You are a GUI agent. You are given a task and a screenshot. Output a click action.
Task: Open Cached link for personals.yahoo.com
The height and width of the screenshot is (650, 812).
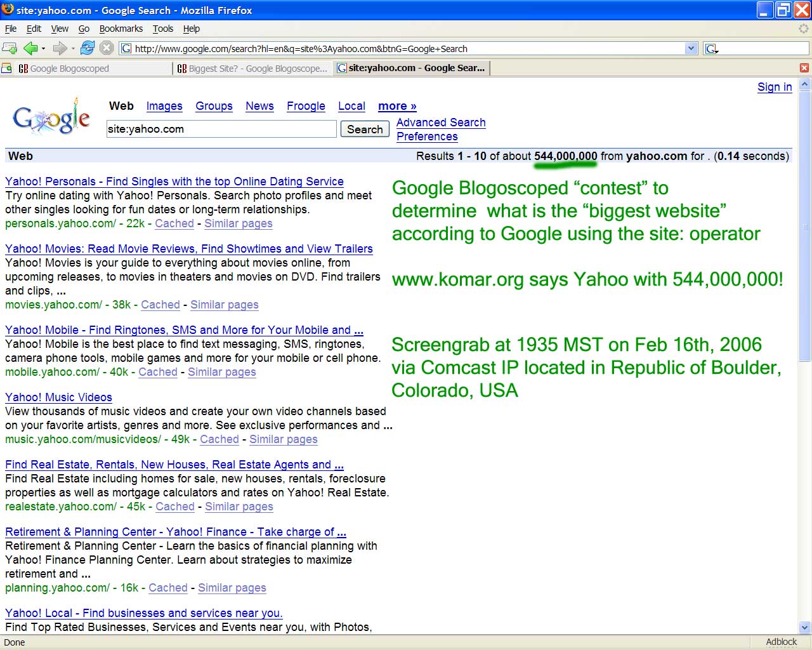(x=174, y=223)
